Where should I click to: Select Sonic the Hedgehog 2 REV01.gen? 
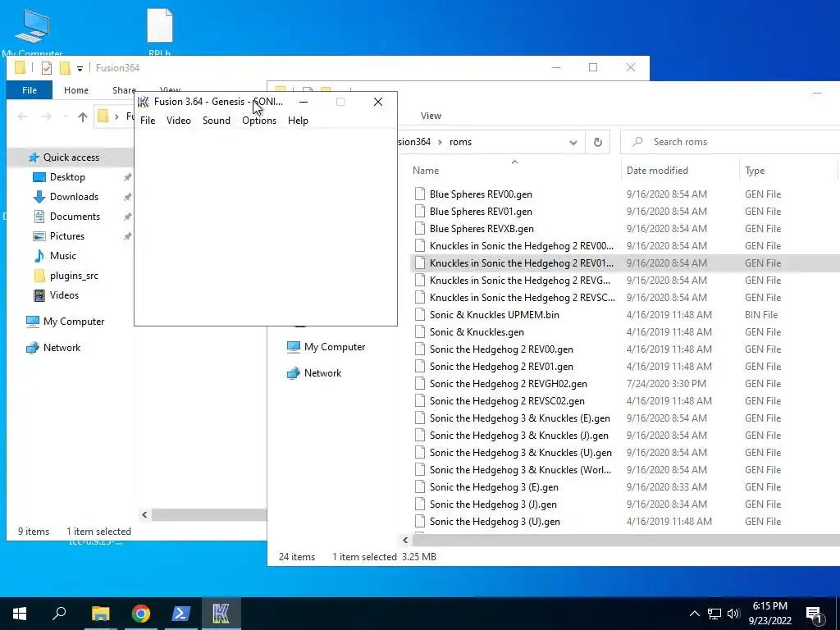pyautogui.click(x=501, y=367)
